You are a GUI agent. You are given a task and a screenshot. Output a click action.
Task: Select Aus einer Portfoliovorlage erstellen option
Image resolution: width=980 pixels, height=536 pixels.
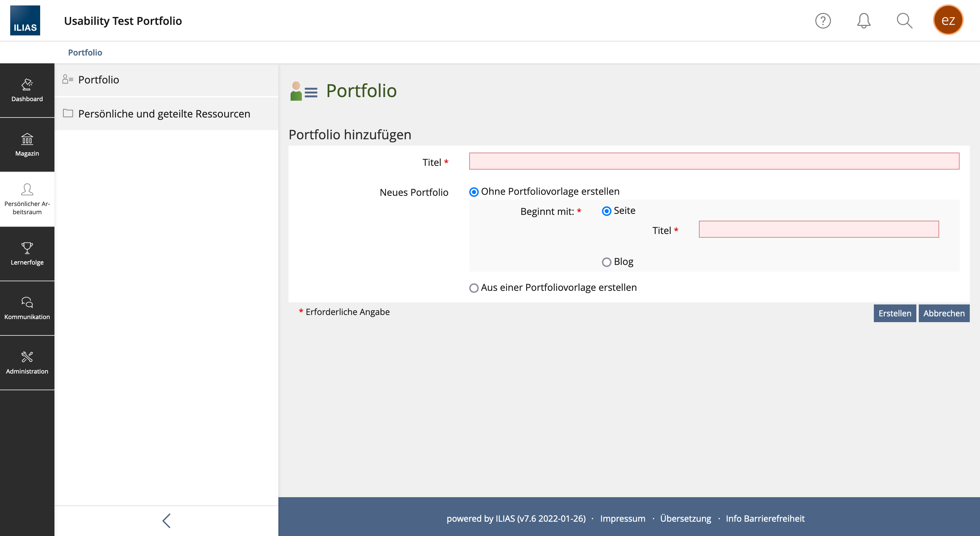tap(474, 288)
